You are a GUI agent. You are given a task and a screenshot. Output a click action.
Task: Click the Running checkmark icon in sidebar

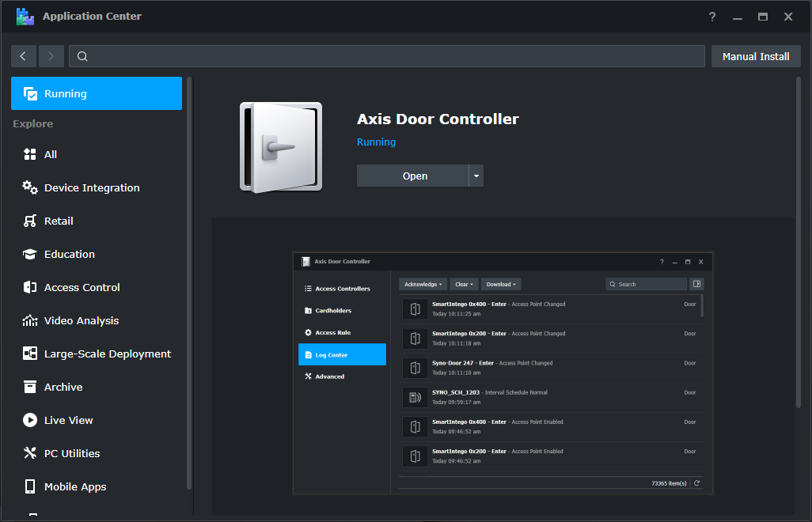(x=30, y=93)
